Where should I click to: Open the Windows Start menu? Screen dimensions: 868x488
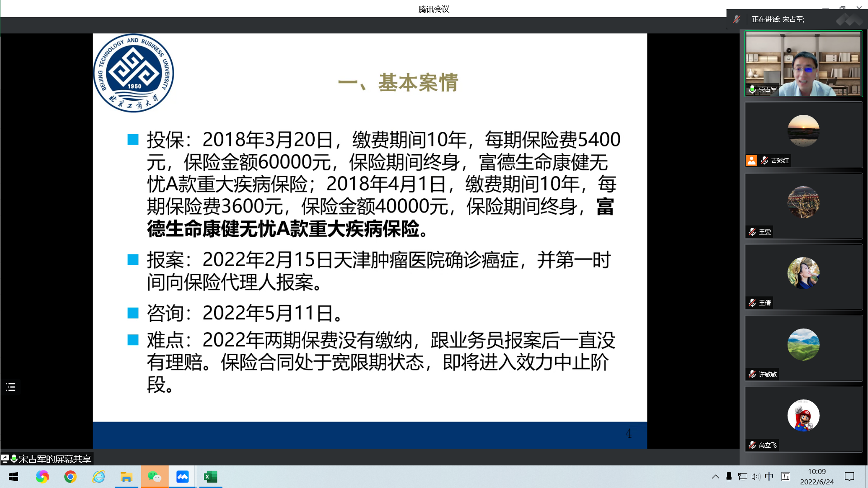[x=14, y=477]
